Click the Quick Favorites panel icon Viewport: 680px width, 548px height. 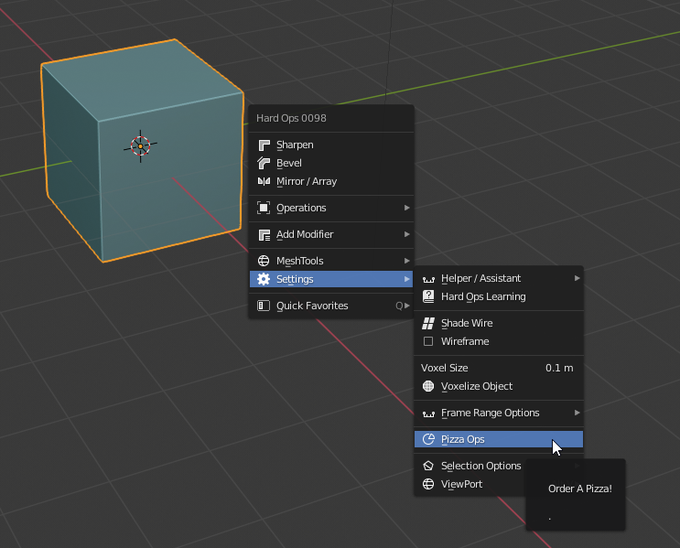pyautogui.click(x=264, y=306)
